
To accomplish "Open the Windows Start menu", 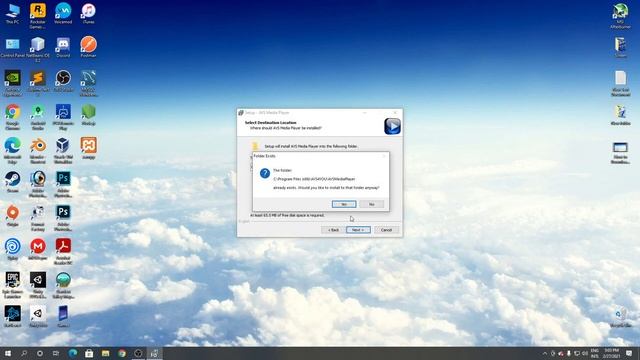I will (x=8, y=353).
